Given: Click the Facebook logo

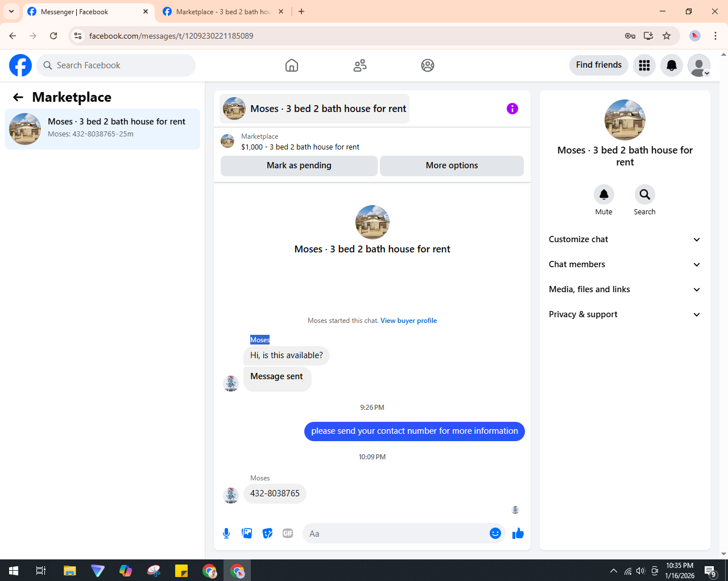Looking at the screenshot, I should coord(20,65).
